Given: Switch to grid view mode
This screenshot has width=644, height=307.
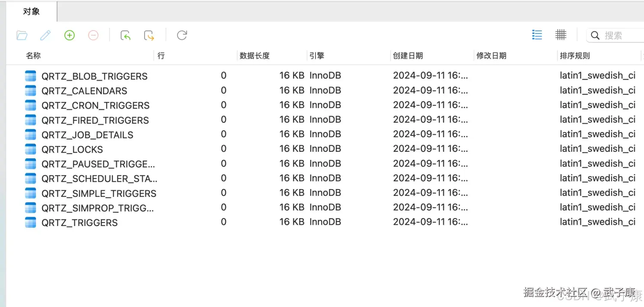Looking at the screenshot, I should (x=561, y=35).
